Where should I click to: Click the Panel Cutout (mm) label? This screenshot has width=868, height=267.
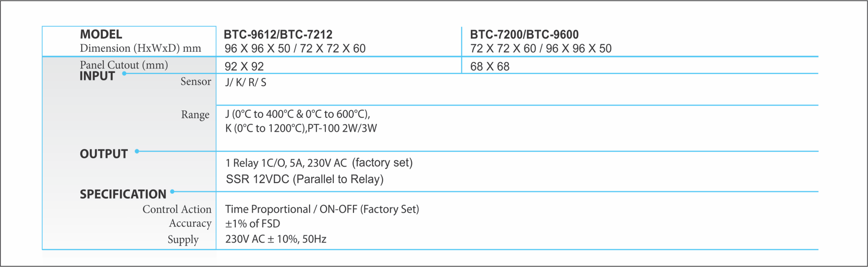coord(124,65)
